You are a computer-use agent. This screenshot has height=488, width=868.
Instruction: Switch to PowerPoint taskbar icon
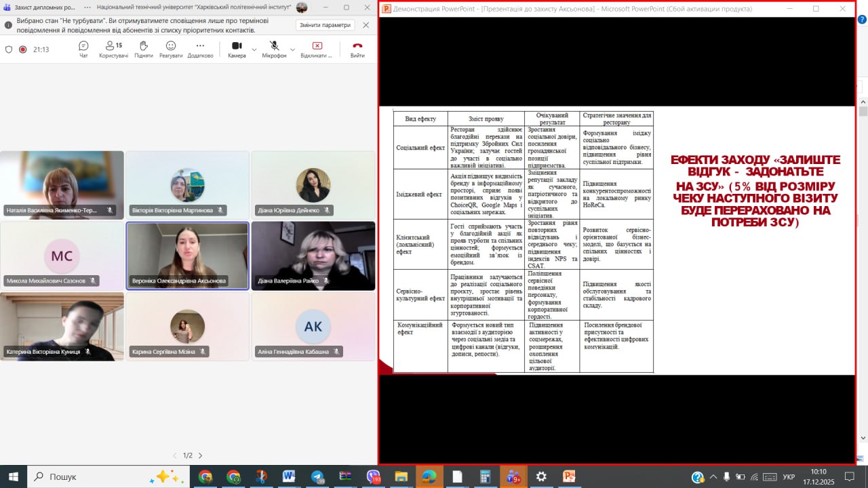pyautogui.click(x=569, y=476)
